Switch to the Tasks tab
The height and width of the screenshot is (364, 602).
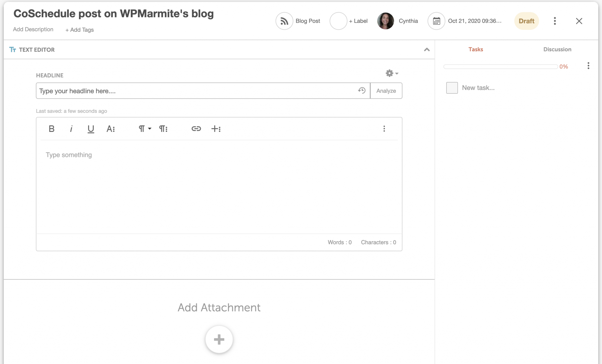[x=476, y=49]
